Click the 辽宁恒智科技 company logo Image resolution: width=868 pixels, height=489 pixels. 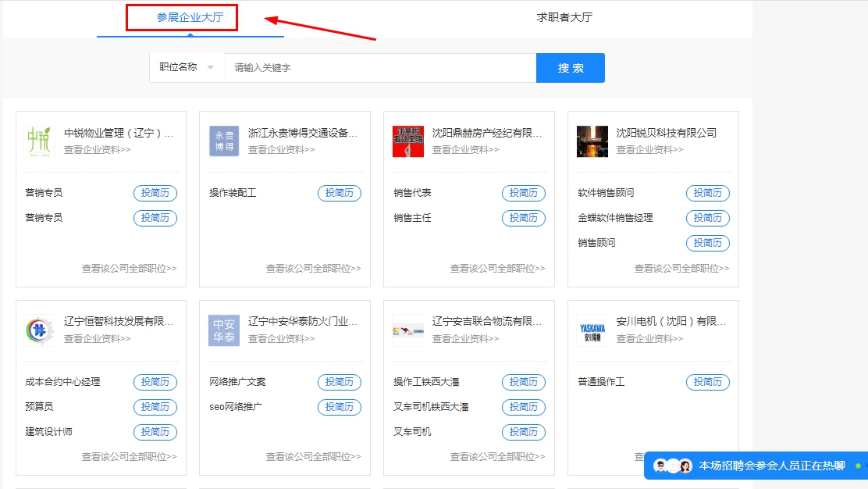pyautogui.click(x=40, y=330)
